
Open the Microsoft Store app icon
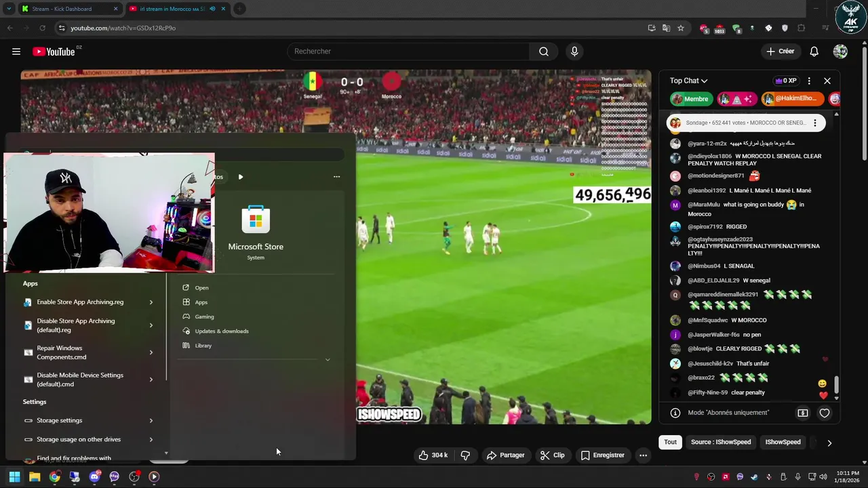pos(256,220)
